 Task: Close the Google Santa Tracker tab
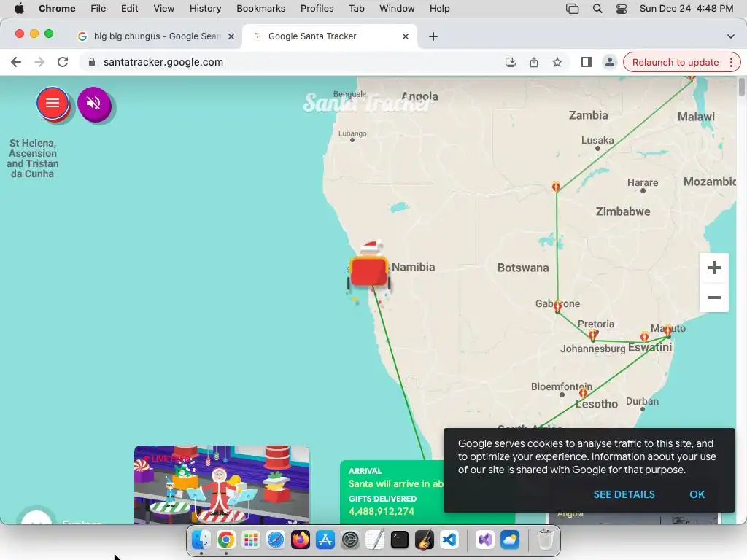406,36
